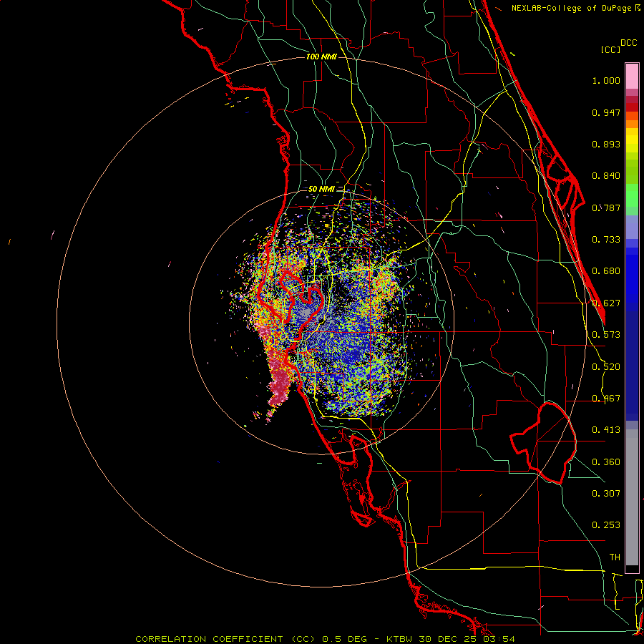This screenshot has height=644, width=644.
Task: Click the 0.947 legend value
Action: (606, 112)
